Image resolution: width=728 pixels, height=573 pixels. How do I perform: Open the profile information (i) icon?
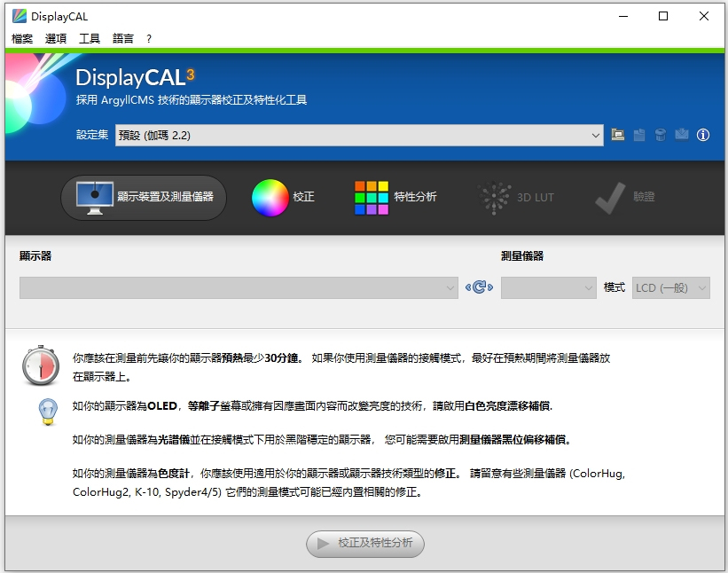(x=703, y=135)
